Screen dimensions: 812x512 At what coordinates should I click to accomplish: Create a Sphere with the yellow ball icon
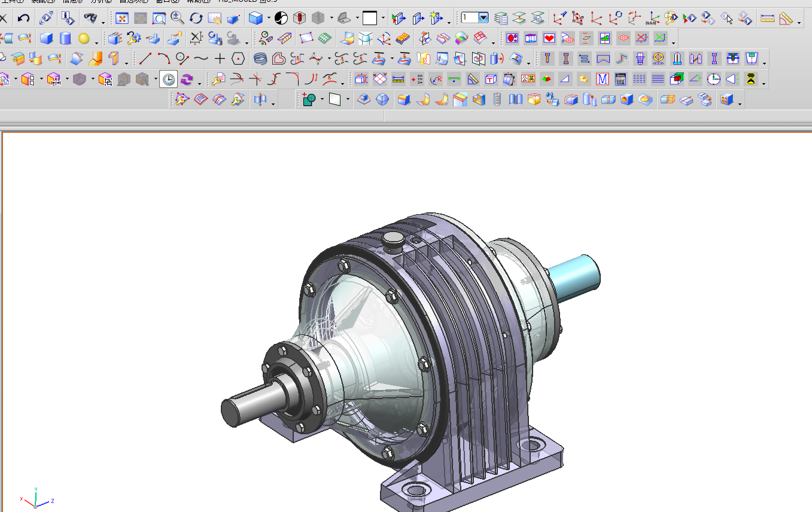tap(84, 39)
